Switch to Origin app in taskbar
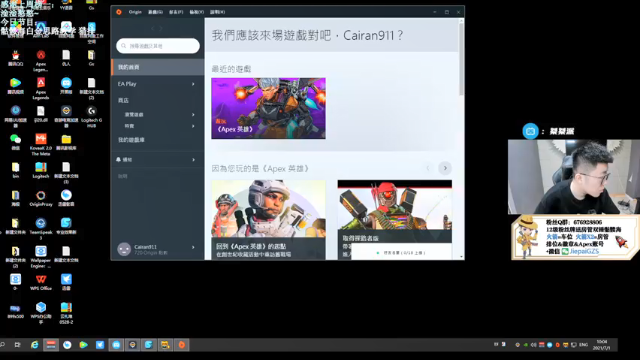This screenshot has width=640, height=360. tap(182, 345)
